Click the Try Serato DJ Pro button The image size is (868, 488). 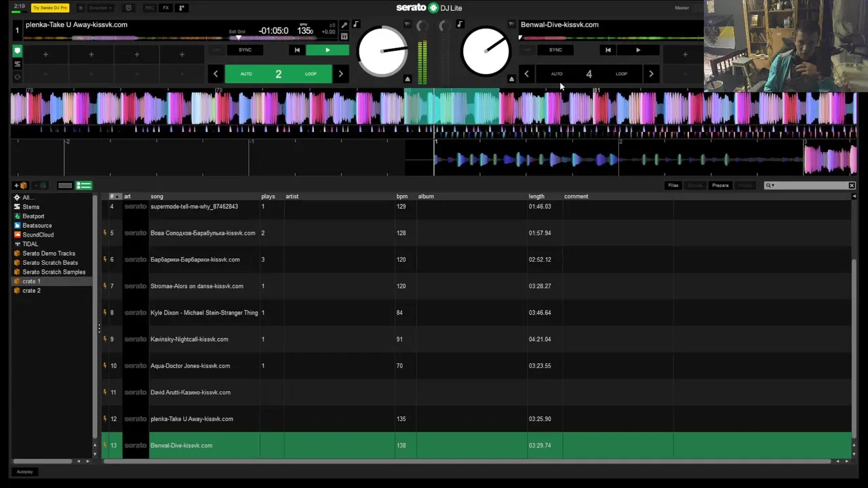pos(50,7)
